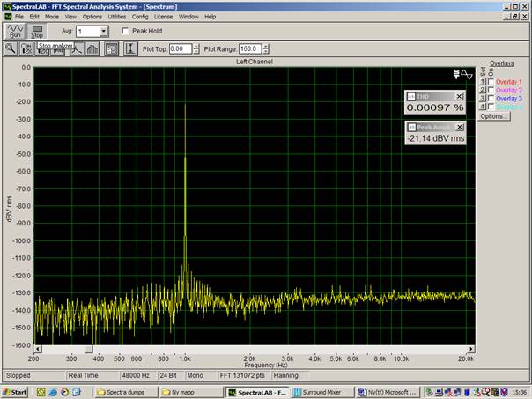Start the analyzer with the Run button
This screenshot has width=532, height=399.
pos(15,31)
